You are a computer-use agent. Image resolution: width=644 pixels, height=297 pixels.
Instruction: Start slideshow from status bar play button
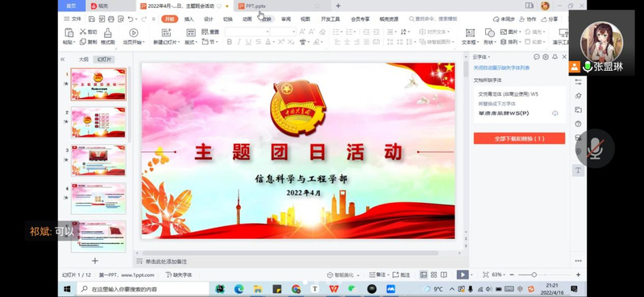[463, 274]
